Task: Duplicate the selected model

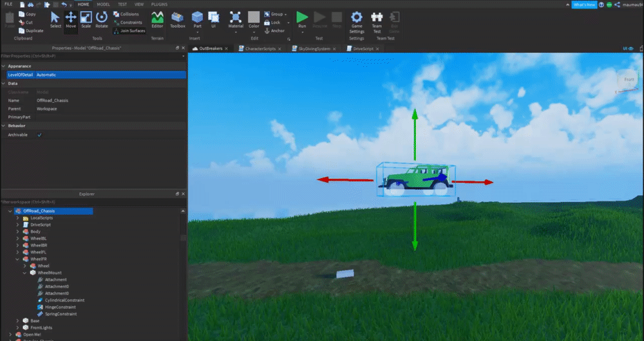Action: point(31,31)
